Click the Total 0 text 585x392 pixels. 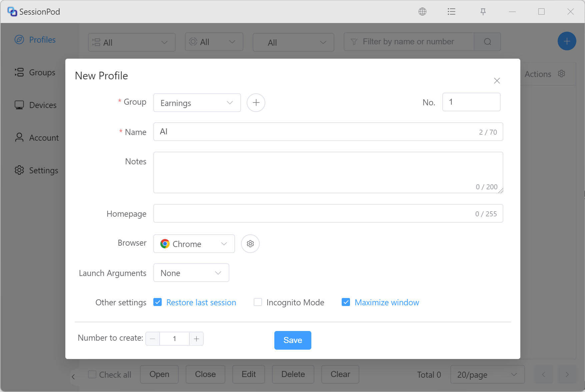pyautogui.click(x=429, y=375)
